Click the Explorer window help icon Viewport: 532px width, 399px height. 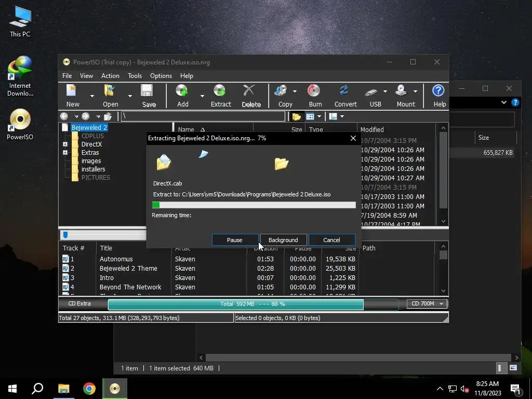(515, 102)
